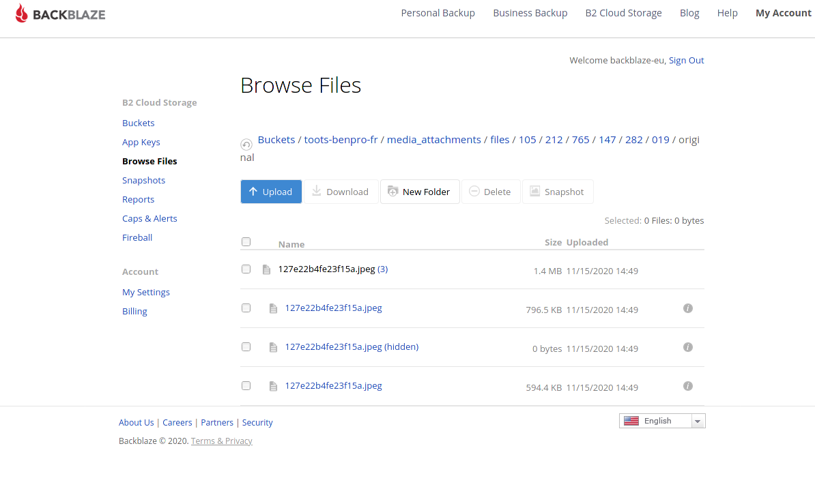Click the Delete icon in the toolbar
Screen dimensions: 815x504
(474, 192)
